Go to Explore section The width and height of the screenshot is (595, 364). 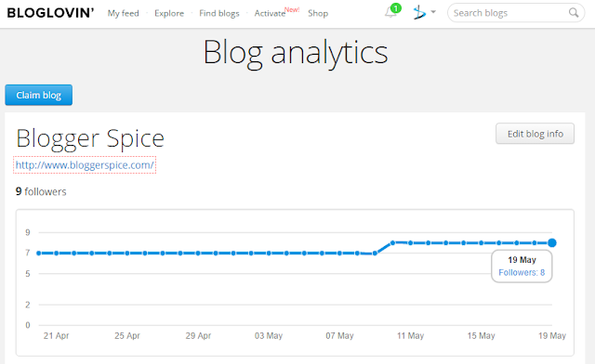coord(169,13)
